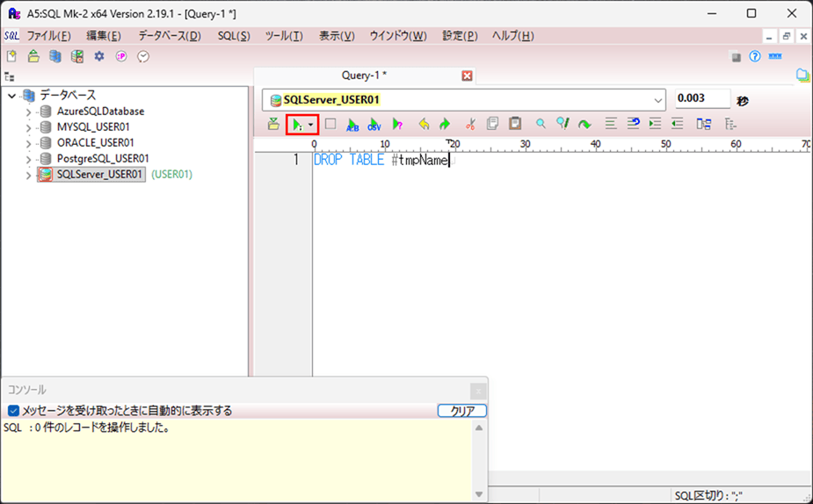Open the ファイル(F) menu
The image size is (813, 504).
tap(48, 36)
